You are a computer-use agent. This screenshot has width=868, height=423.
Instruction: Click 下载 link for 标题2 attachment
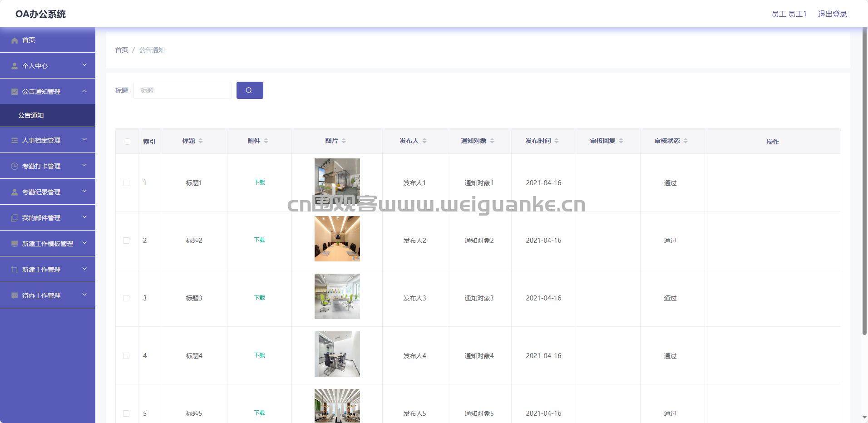pos(259,240)
